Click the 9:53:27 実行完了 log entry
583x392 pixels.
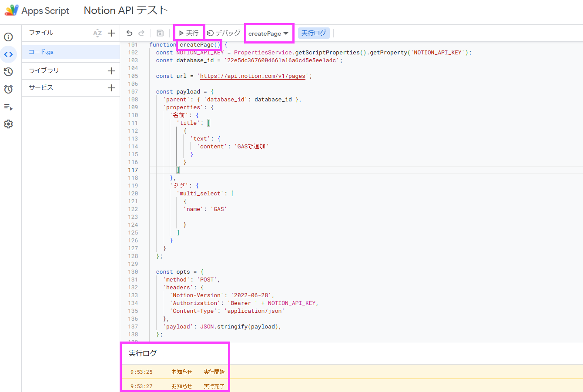point(352,386)
